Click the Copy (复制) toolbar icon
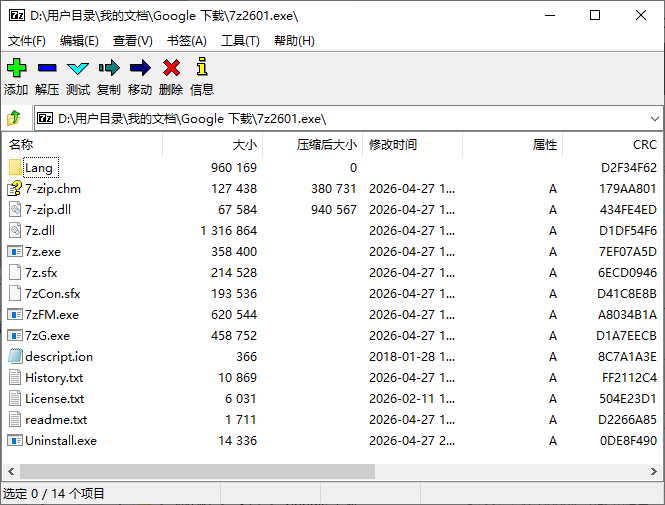This screenshot has width=665, height=505. tap(109, 68)
